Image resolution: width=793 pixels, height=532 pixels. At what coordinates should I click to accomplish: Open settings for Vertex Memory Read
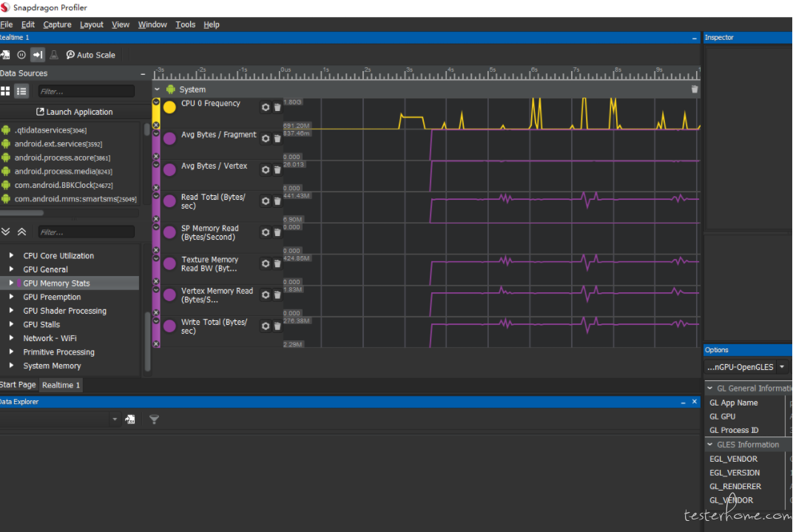click(x=266, y=294)
